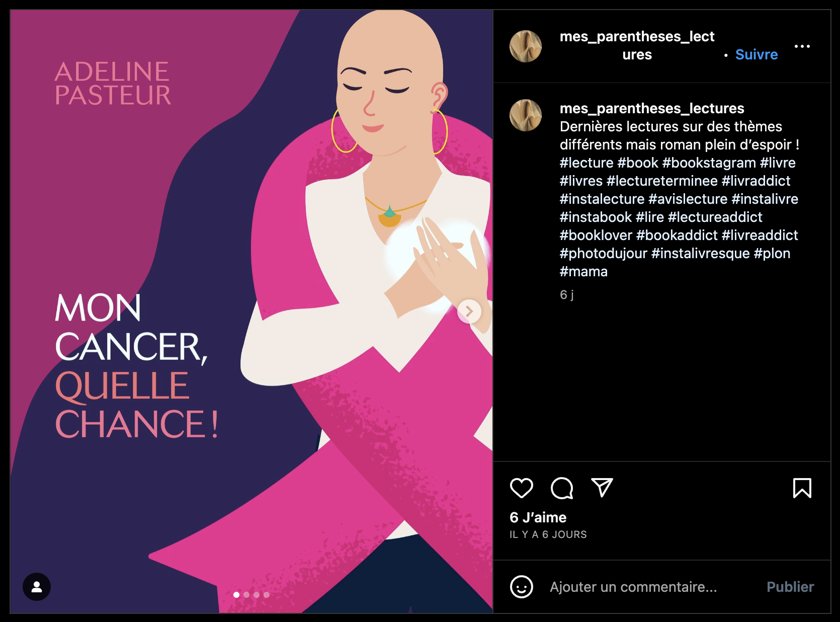Open comments via speech bubble icon
Screen dimensions: 840x622
tap(562, 488)
